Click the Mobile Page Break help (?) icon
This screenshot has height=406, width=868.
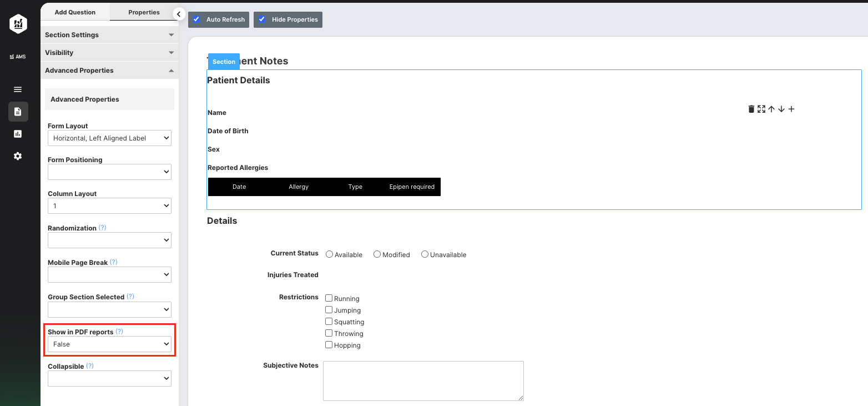pyautogui.click(x=114, y=262)
